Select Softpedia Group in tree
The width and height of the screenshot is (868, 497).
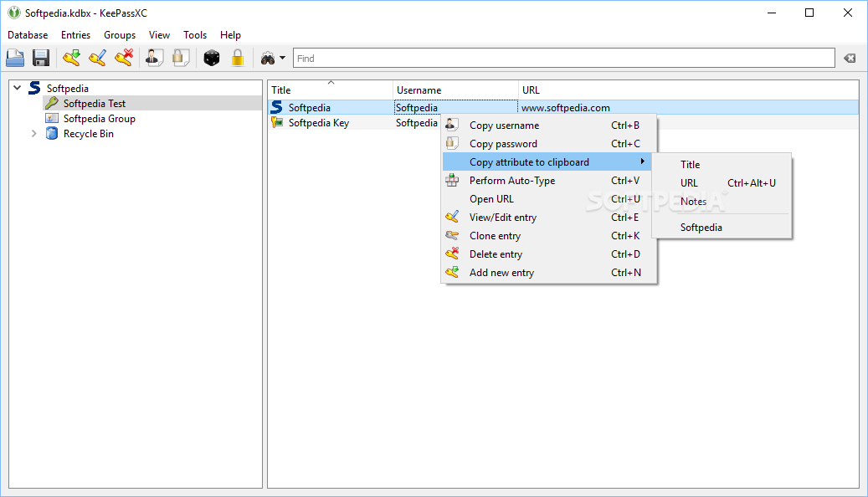click(100, 119)
